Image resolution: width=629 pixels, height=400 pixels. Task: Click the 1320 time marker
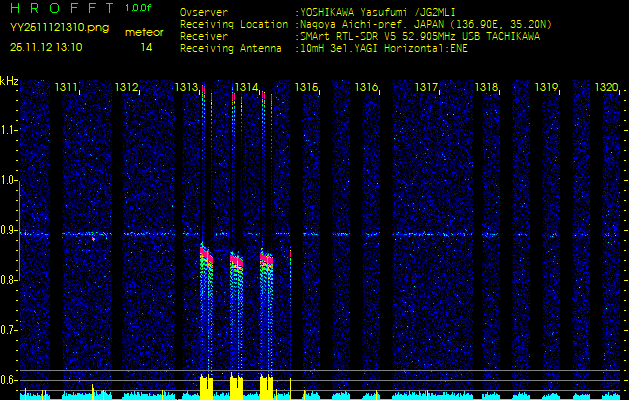tap(606, 88)
